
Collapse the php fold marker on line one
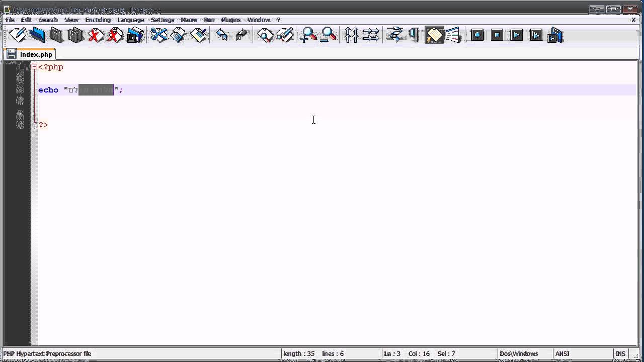point(34,67)
